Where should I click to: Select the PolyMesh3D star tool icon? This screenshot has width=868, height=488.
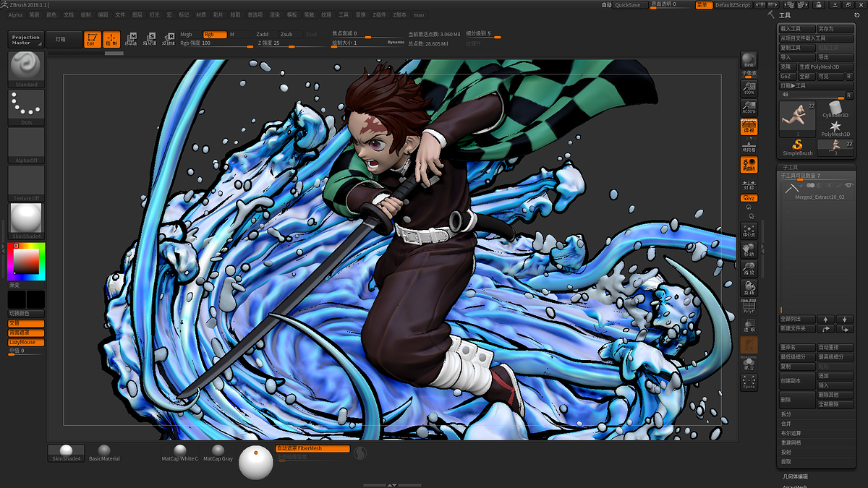(835, 128)
